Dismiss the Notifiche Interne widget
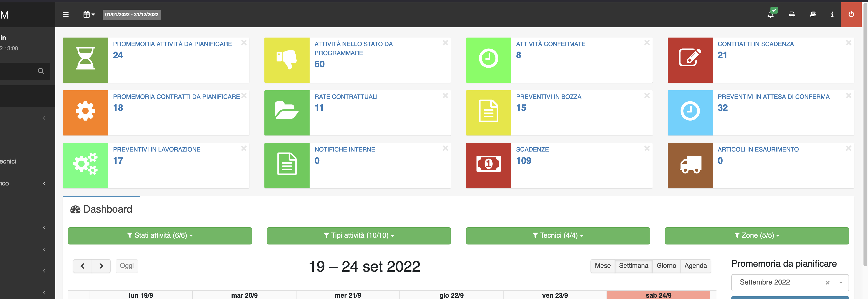The width and height of the screenshot is (868, 299). tap(445, 148)
